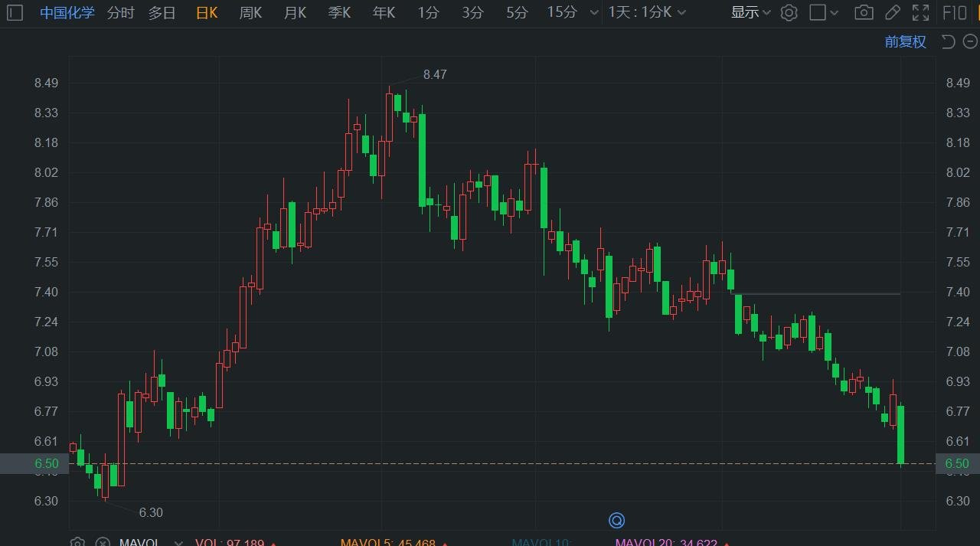Toggle MAVOL10 indicator line visibility
The width and height of the screenshot is (980, 546).
pos(542,543)
